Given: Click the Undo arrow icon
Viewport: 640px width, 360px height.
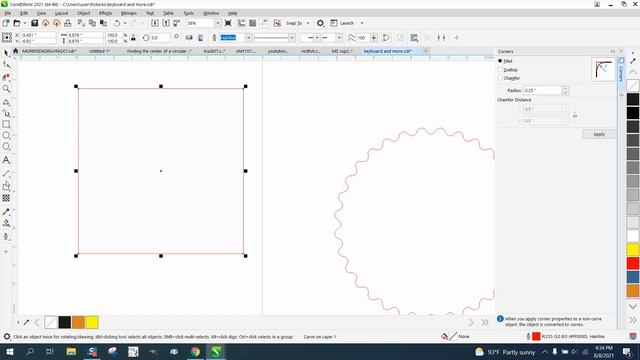Looking at the screenshot, I should (117, 23).
